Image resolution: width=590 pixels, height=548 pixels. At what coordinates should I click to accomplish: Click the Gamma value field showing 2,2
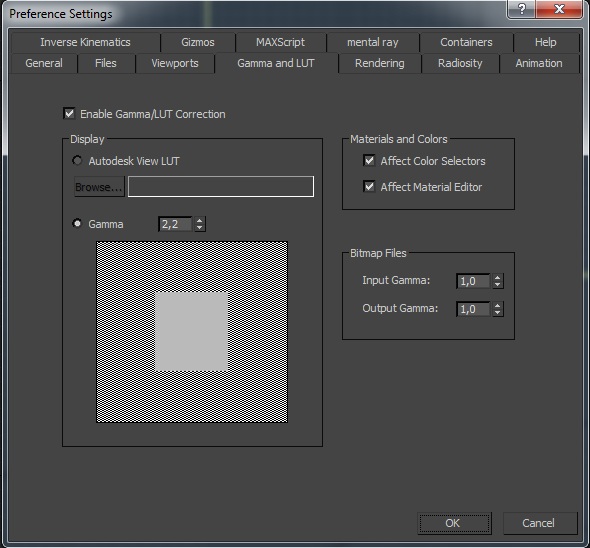click(x=175, y=224)
